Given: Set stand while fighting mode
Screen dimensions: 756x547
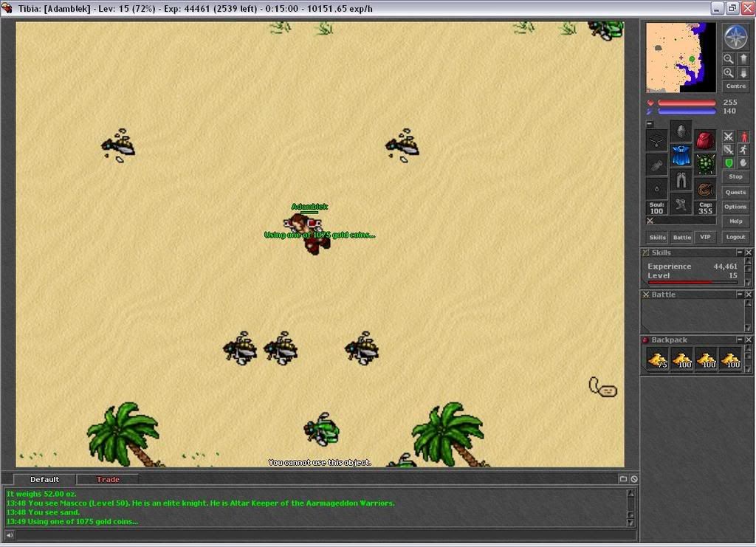Looking at the screenshot, I should (x=743, y=137).
